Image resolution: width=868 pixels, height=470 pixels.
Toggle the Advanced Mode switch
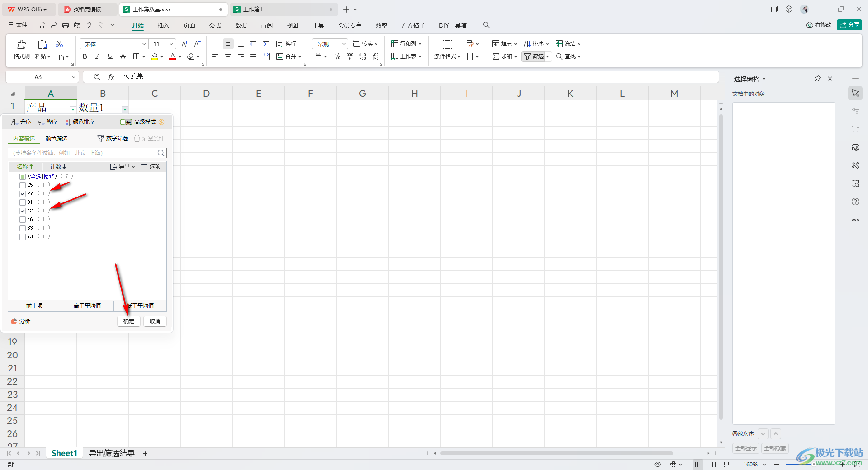point(126,122)
